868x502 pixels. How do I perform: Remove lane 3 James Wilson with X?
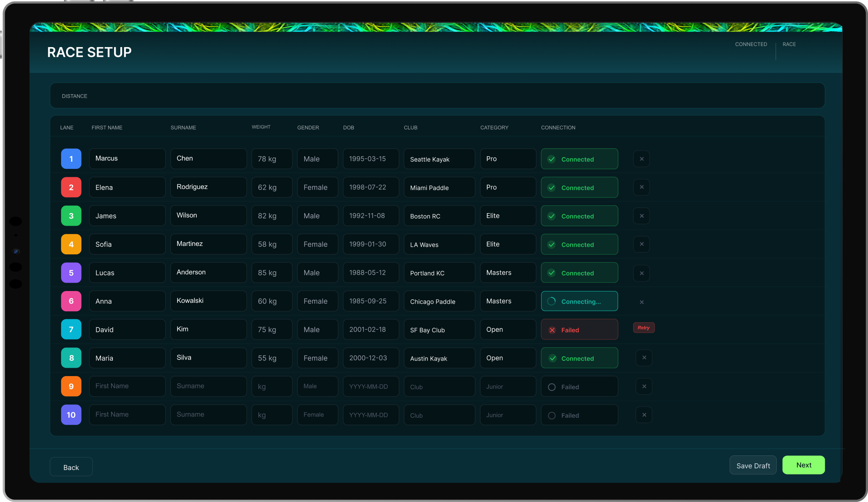pos(641,216)
